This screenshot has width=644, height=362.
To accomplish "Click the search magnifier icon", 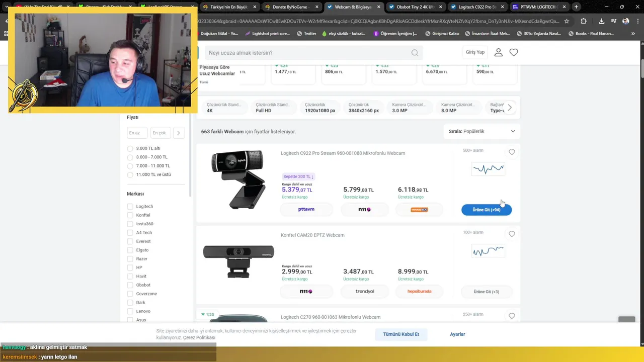I will pyautogui.click(x=415, y=53).
